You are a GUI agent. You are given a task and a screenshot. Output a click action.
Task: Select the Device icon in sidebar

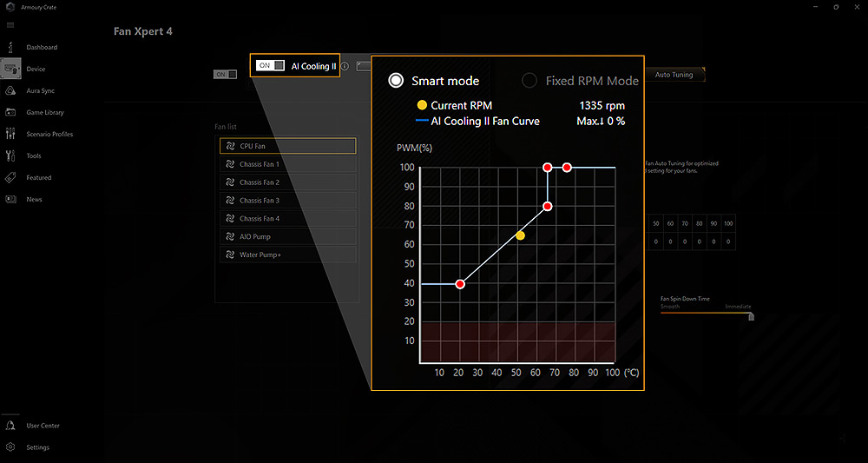point(10,69)
